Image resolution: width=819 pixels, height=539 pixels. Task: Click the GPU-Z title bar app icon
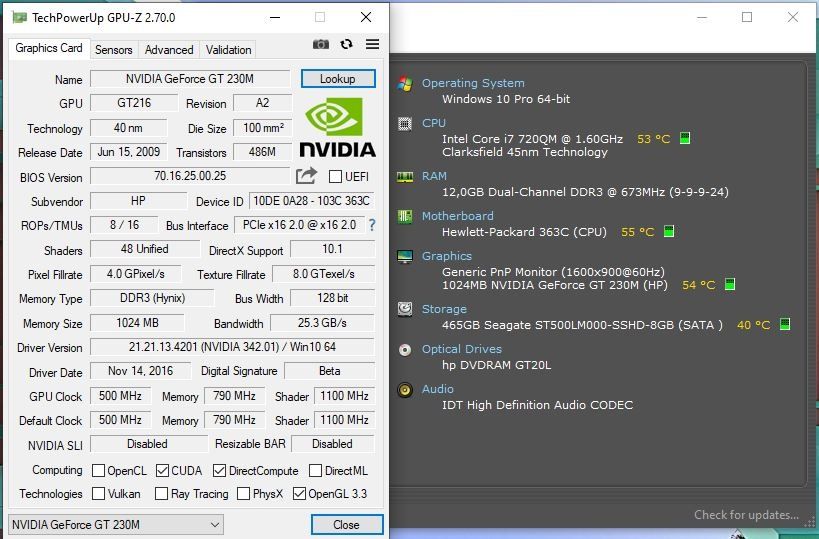(19, 18)
